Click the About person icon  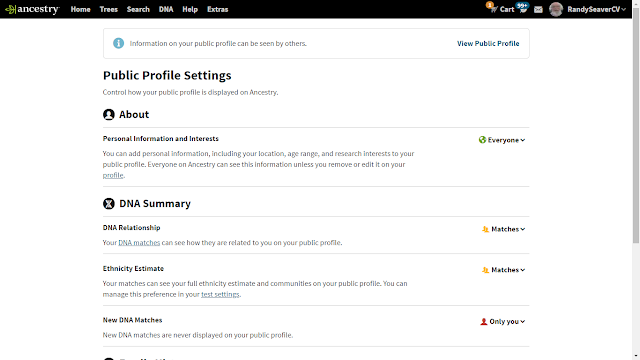pos(109,115)
